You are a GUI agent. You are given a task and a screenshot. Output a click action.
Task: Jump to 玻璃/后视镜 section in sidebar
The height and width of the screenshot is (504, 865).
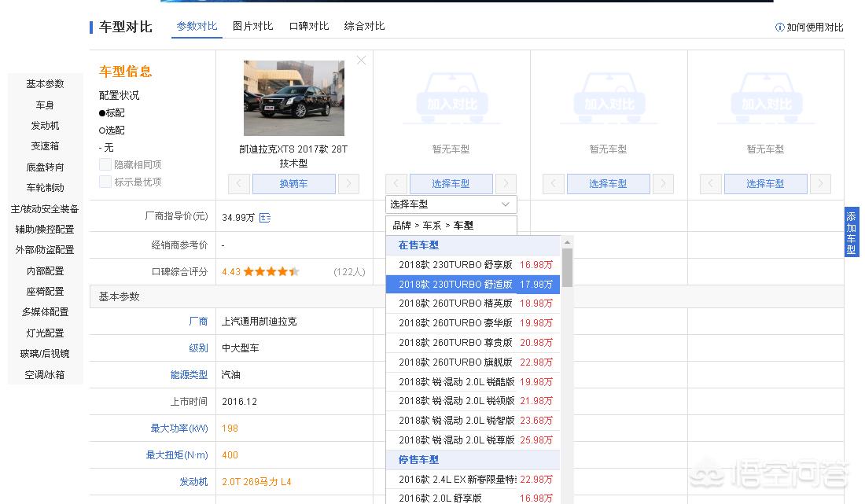click(46, 354)
